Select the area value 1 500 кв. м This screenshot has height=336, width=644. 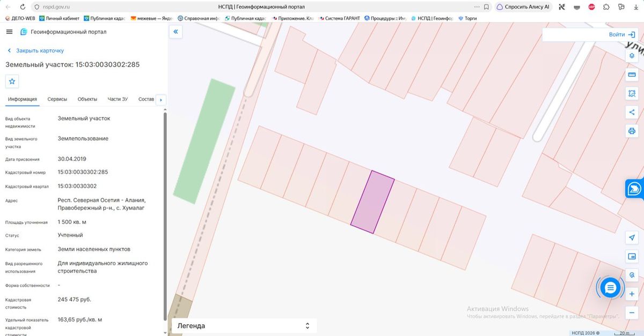(72, 222)
